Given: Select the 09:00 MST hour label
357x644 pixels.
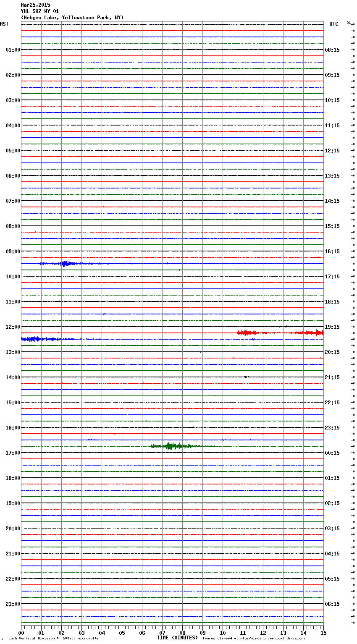Looking at the screenshot, I should pos(13,251).
